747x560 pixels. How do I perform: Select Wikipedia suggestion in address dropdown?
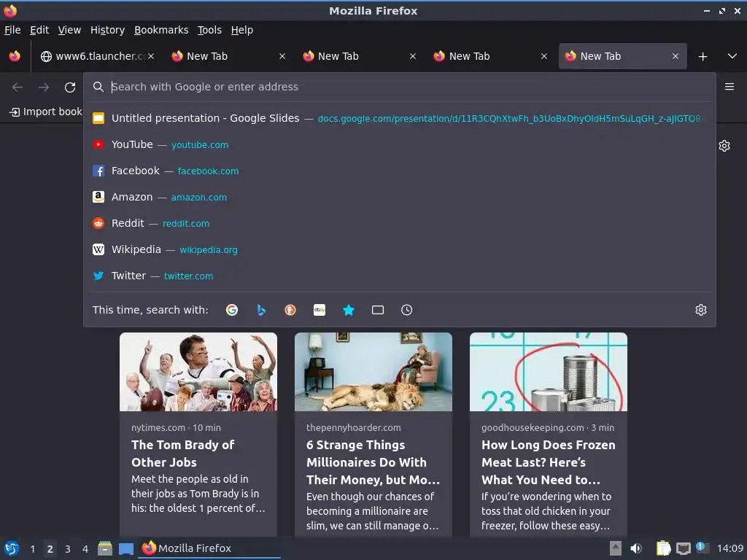click(x=399, y=249)
